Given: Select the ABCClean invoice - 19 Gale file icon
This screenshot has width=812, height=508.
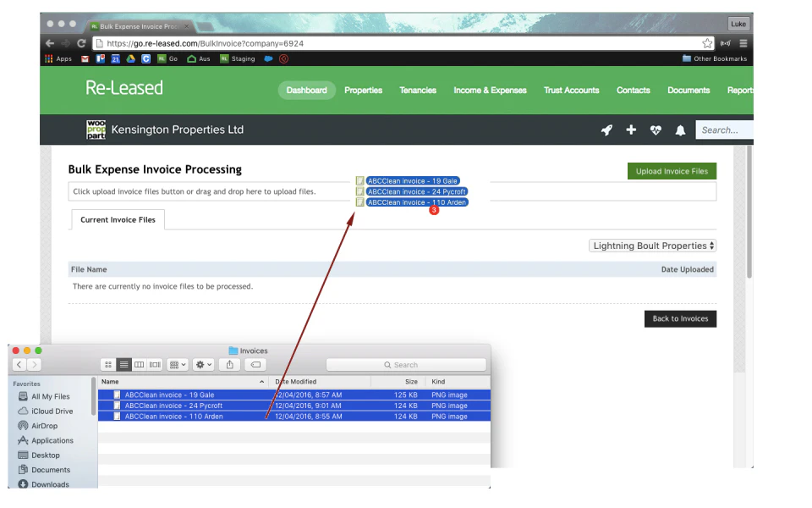Looking at the screenshot, I should 116,395.
